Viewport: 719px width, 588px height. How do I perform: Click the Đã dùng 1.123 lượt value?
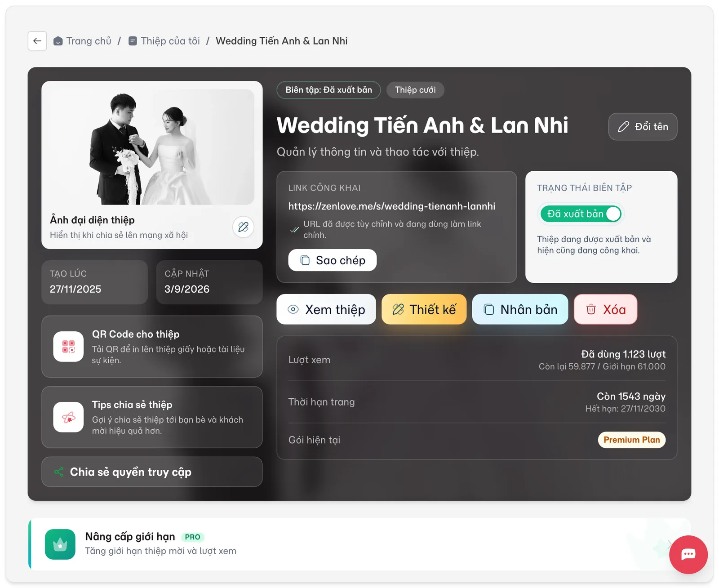[x=623, y=354]
